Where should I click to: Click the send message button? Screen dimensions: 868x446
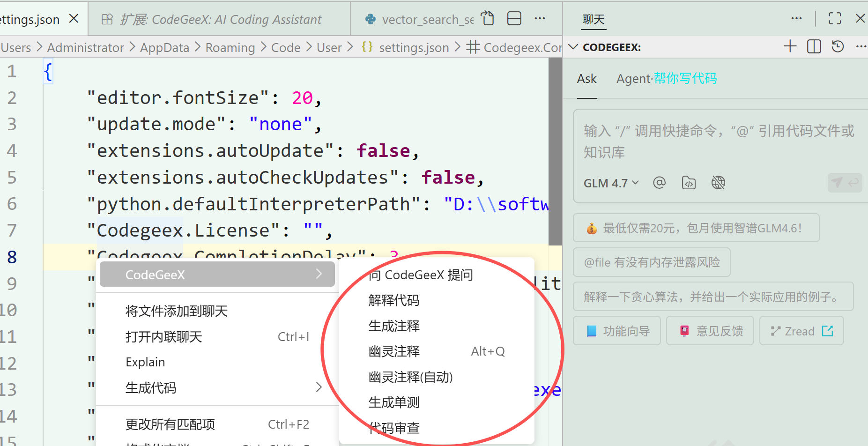[x=845, y=182]
